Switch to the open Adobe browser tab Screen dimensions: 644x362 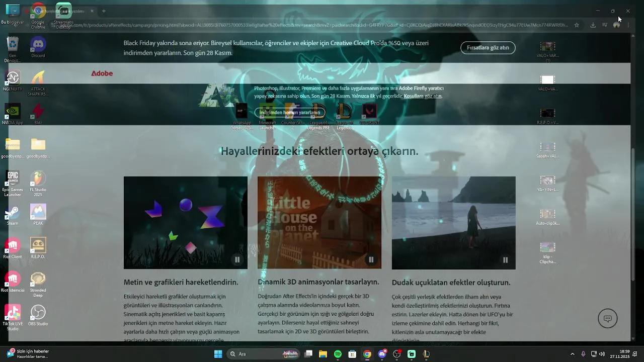(x=59, y=11)
